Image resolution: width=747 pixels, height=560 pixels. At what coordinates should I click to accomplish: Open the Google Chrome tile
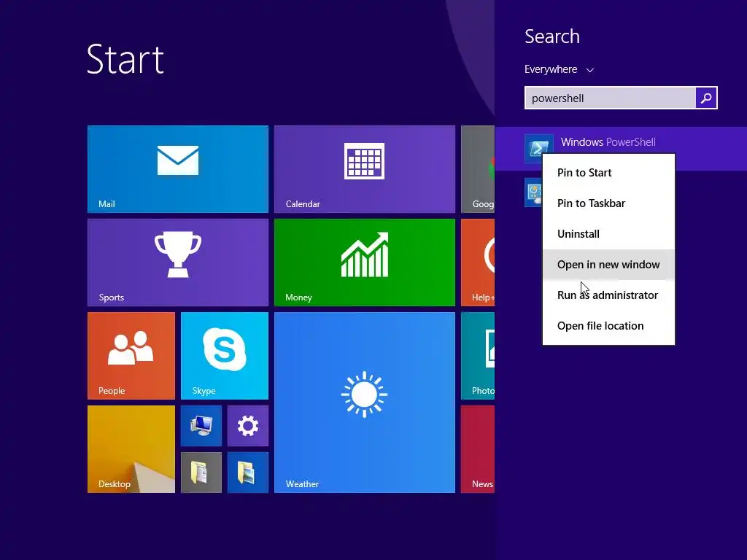pos(478,169)
